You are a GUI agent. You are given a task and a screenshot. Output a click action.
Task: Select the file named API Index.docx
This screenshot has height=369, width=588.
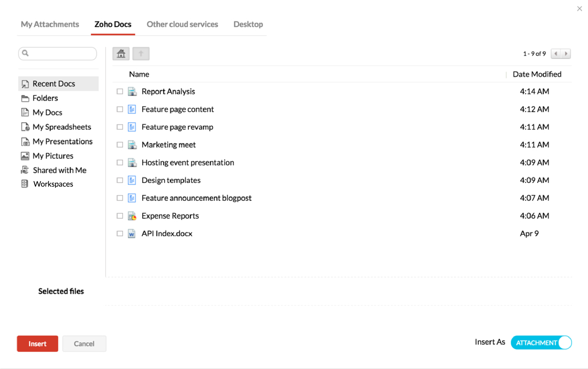(x=167, y=234)
